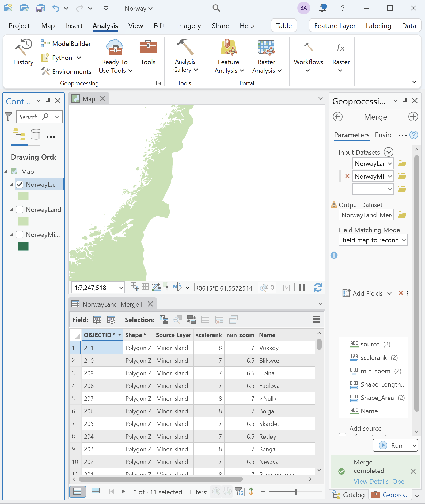Switch to List By Data Source

35,134
